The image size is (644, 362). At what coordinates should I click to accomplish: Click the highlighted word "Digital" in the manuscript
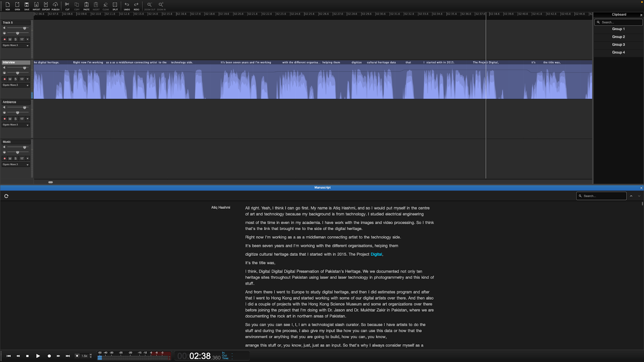[376, 255]
